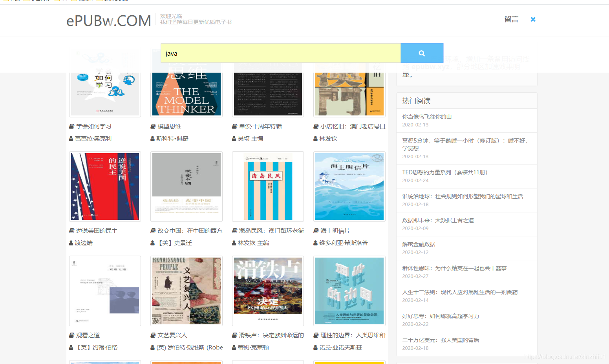Image resolution: width=609 pixels, height=364 pixels.
Task: Click the blue search magnifier button
Action: [422, 53]
